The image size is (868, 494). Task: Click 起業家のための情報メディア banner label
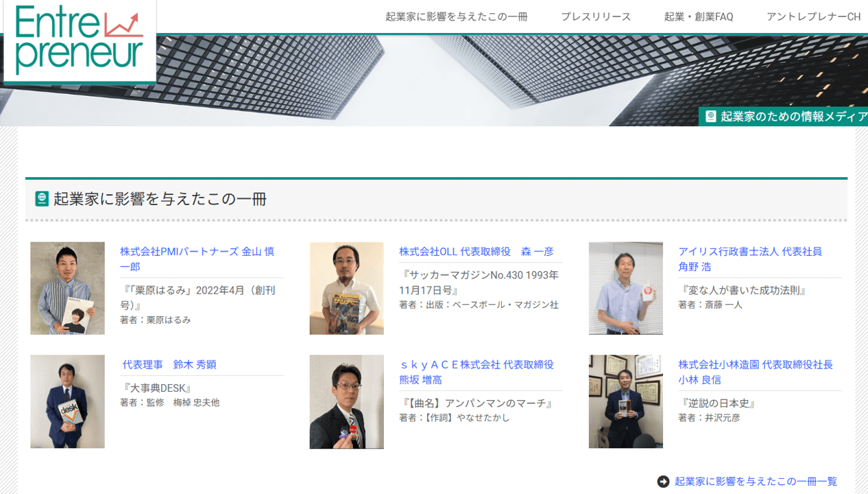pos(794,117)
